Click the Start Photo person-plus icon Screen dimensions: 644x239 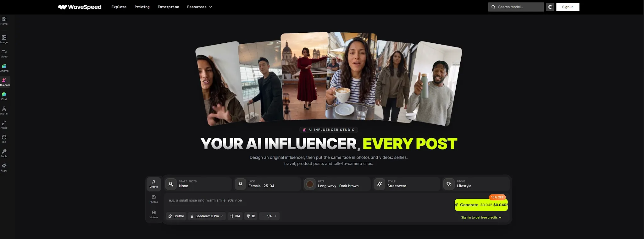(171, 184)
